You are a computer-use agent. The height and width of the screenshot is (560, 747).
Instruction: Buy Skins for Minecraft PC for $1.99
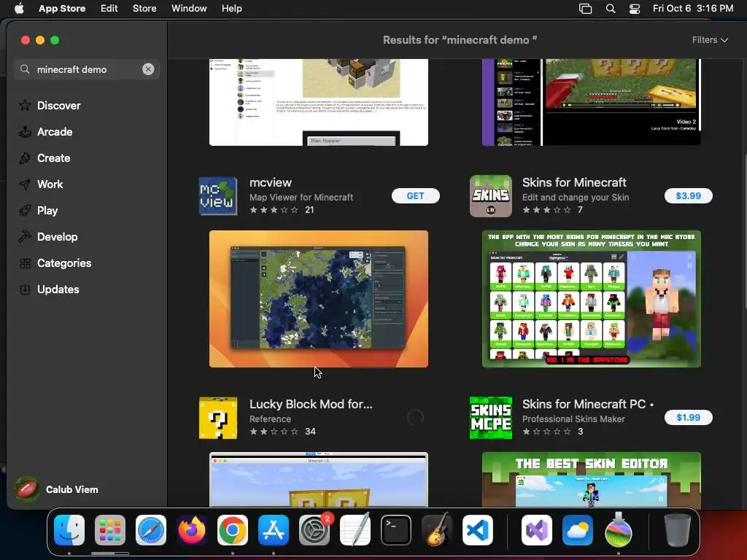pyautogui.click(x=689, y=418)
